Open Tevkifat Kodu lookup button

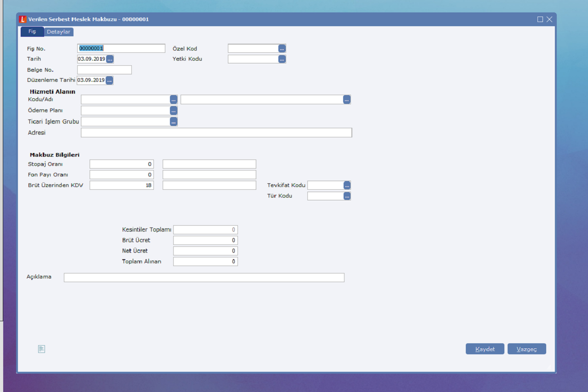[x=347, y=185]
